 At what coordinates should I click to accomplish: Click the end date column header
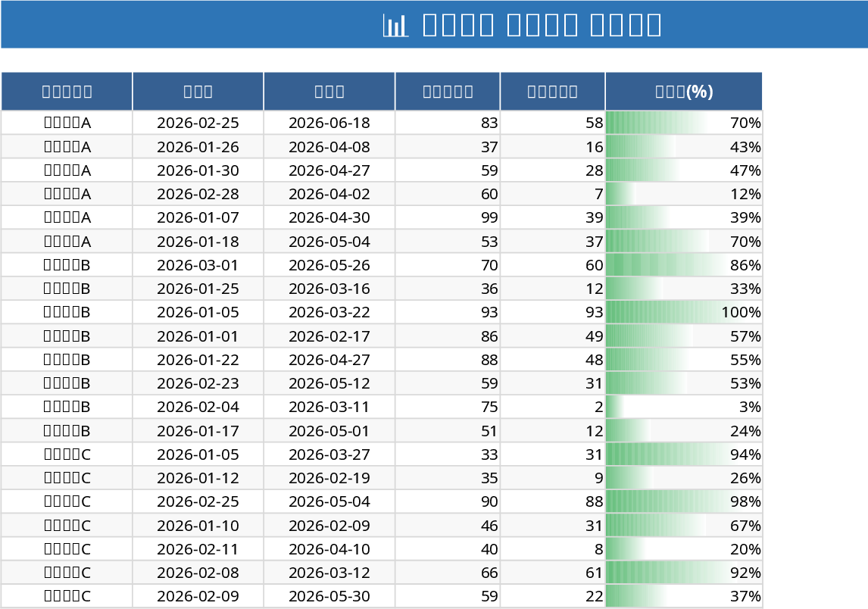pos(328,90)
